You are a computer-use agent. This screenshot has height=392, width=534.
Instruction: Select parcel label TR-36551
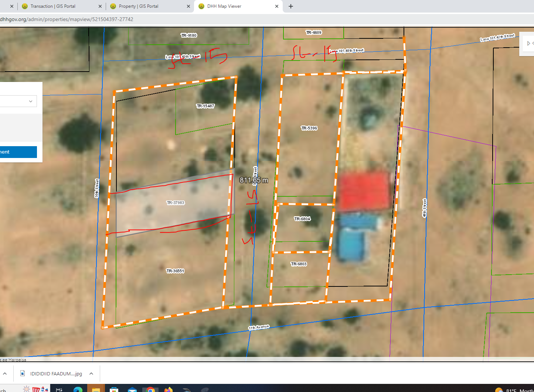175,271
